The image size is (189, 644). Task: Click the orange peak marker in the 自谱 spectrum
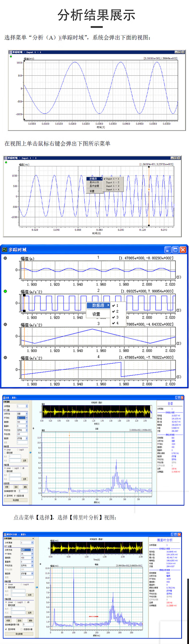click(x=69, y=435)
